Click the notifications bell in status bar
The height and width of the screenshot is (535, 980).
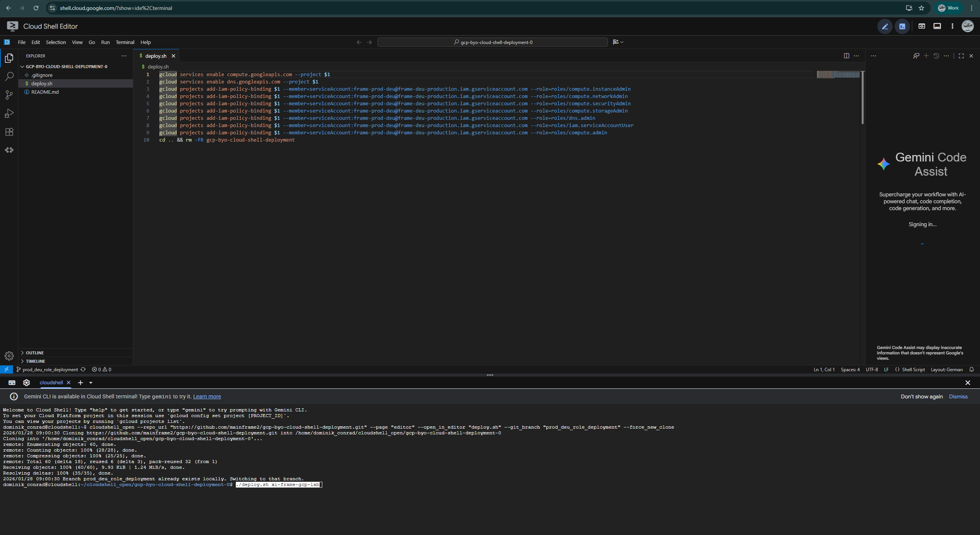point(972,370)
